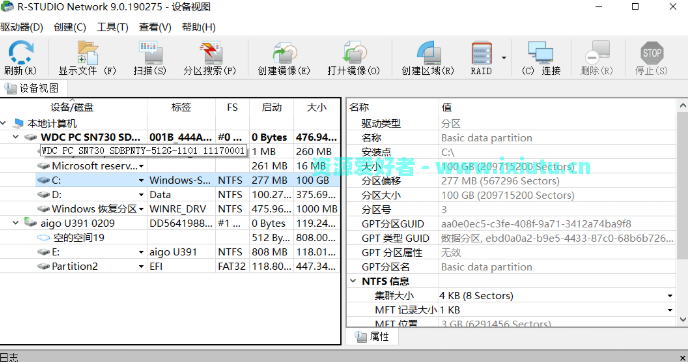Open the 帮助(H) menu

[198, 27]
